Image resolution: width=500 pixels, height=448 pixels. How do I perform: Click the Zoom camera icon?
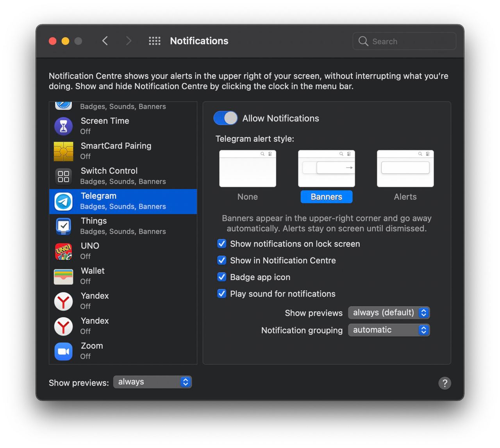click(x=63, y=352)
